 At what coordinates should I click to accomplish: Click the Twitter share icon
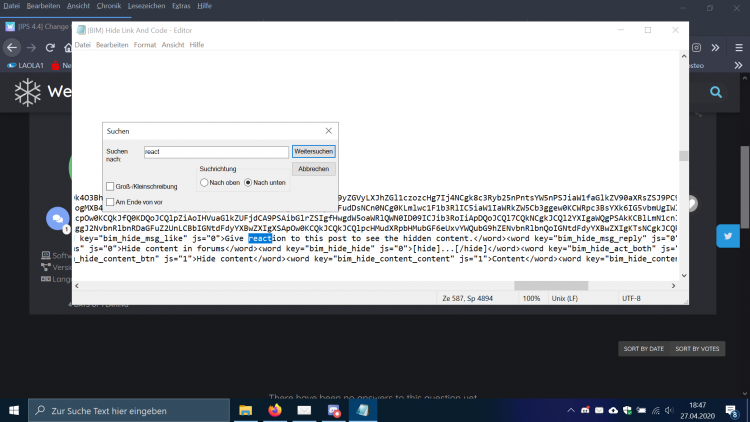(727, 236)
